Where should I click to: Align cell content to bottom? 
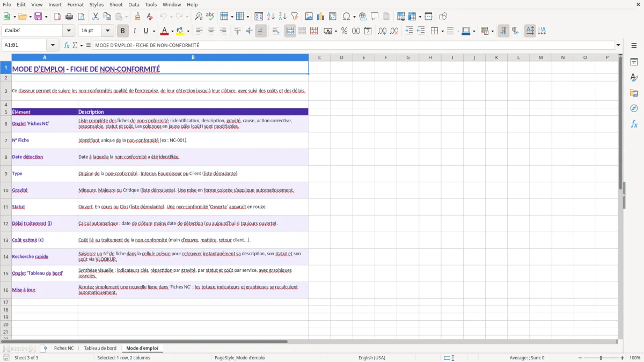[x=261, y=31]
